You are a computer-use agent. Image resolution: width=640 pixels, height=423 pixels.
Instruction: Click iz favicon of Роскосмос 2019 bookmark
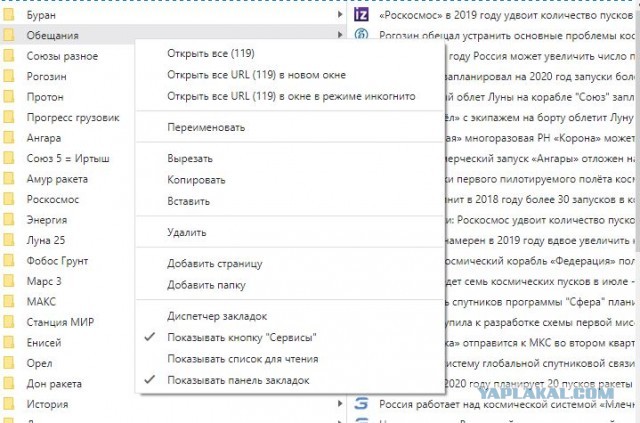361,15
